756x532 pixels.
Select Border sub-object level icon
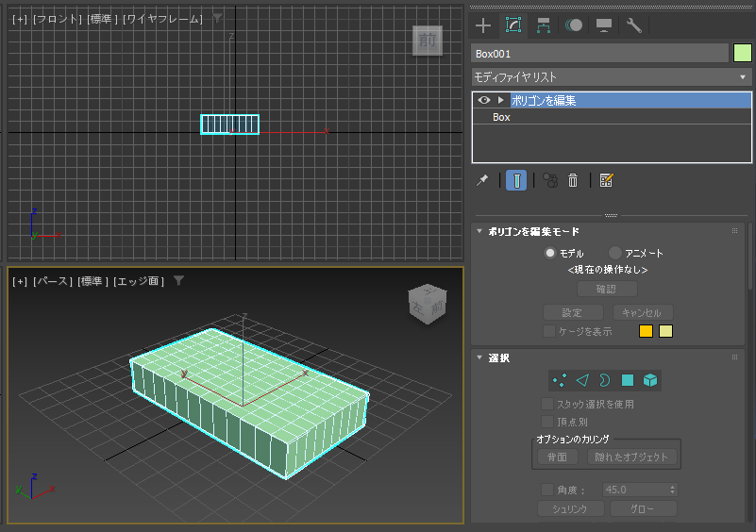click(605, 380)
